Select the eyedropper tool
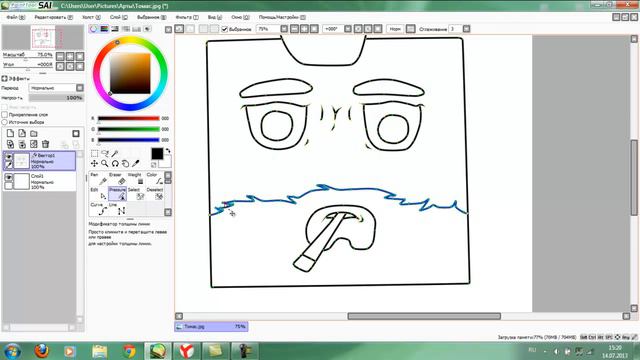This screenshot has width=640, height=360. tap(136, 164)
